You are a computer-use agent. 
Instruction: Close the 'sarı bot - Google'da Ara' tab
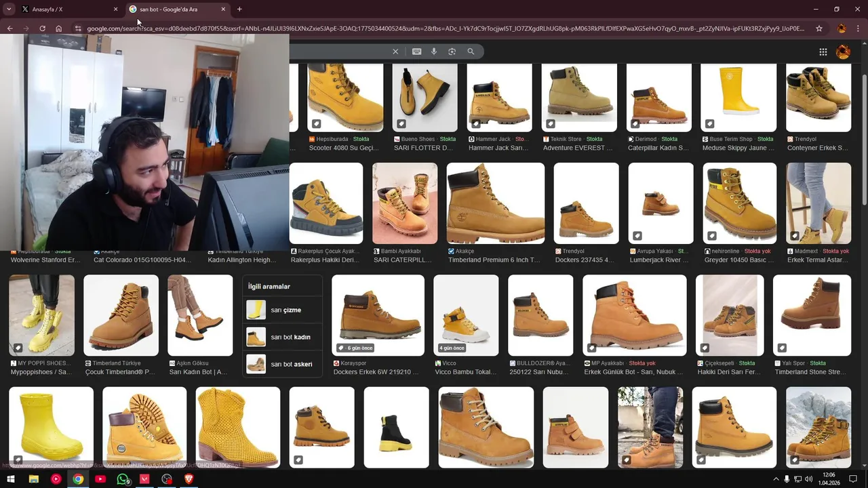tap(223, 9)
